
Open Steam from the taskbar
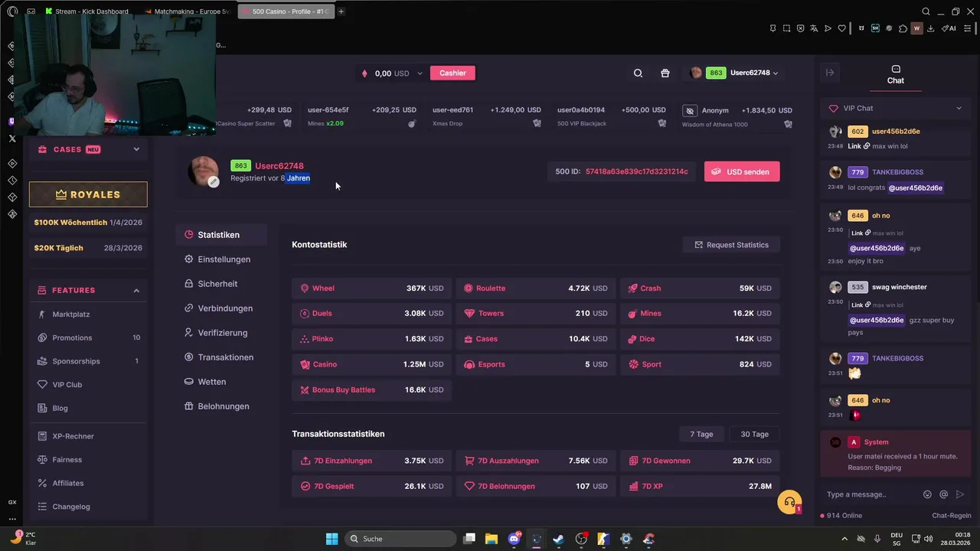pos(558,539)
